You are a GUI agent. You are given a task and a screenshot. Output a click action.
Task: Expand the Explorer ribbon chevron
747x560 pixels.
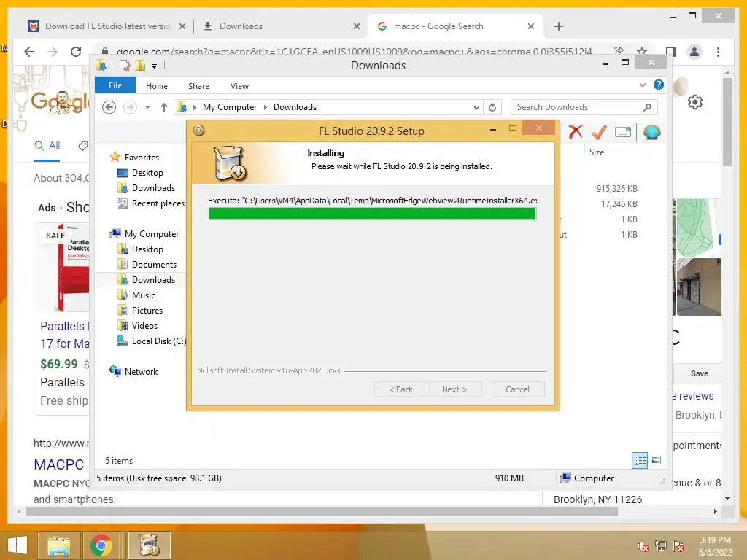pyautogui.click(x=642, y=85)
